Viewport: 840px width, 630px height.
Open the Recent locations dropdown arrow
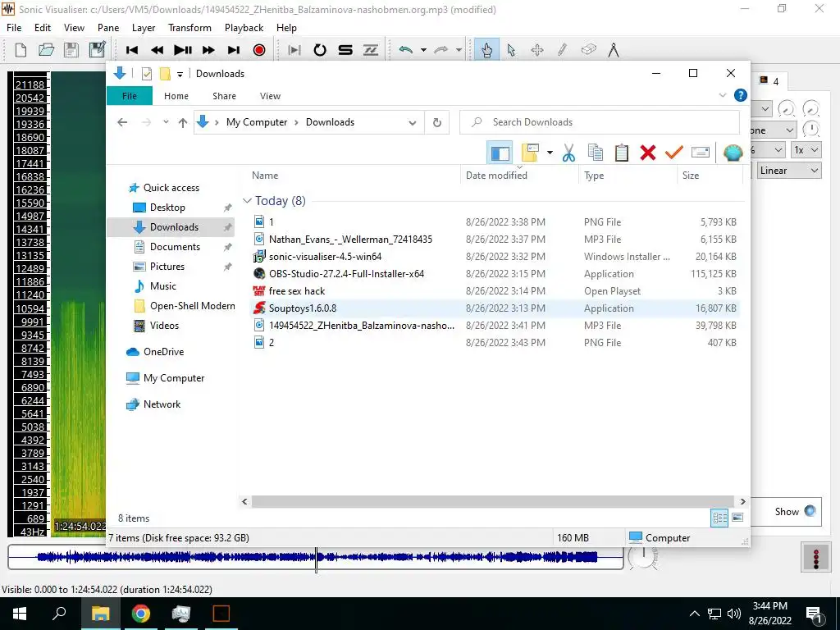[166, 122]
